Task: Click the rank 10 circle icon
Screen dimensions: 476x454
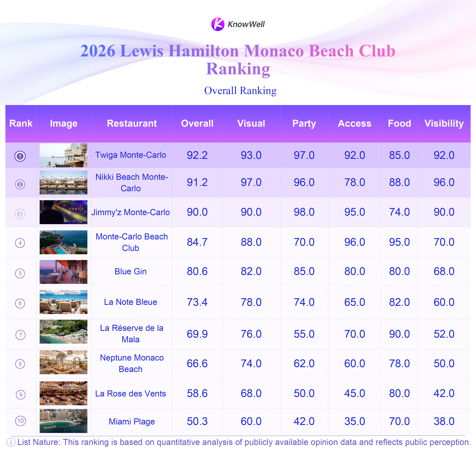Action: [x=21, y=421]
